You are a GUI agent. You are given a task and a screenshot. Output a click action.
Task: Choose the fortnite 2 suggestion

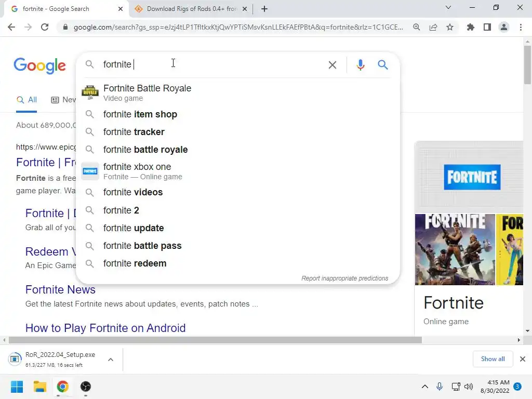(x=237, y=210)
